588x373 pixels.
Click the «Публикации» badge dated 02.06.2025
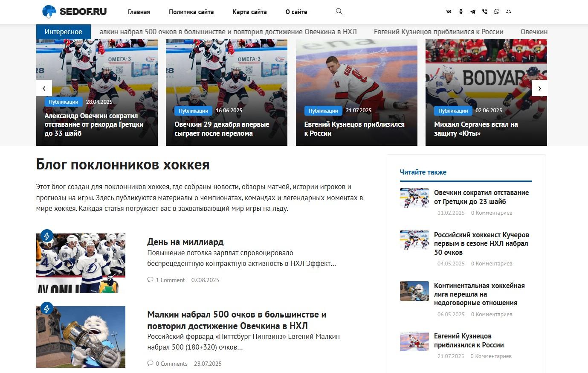[x=453, y=111]
